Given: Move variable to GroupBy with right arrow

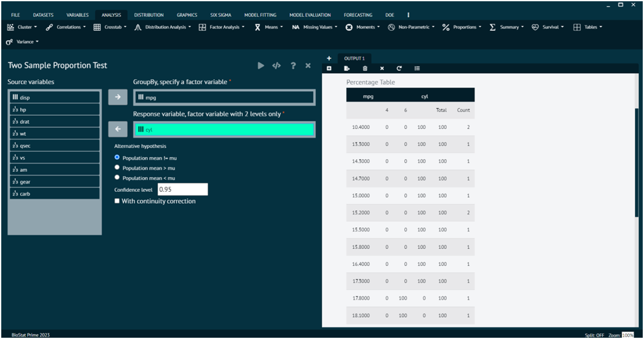Looking at the screenshot, I should [118, 97].
